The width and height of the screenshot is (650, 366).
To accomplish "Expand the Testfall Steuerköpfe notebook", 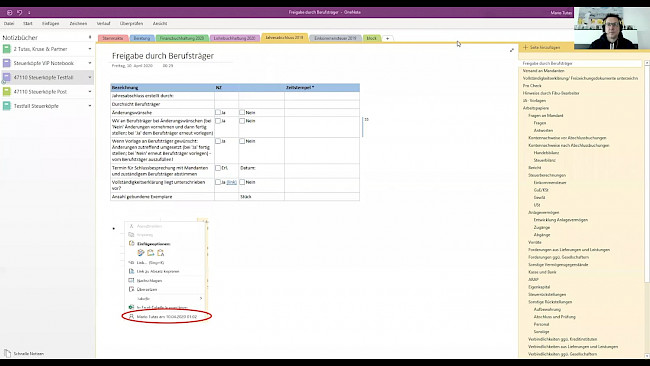I will coord(90,106).
